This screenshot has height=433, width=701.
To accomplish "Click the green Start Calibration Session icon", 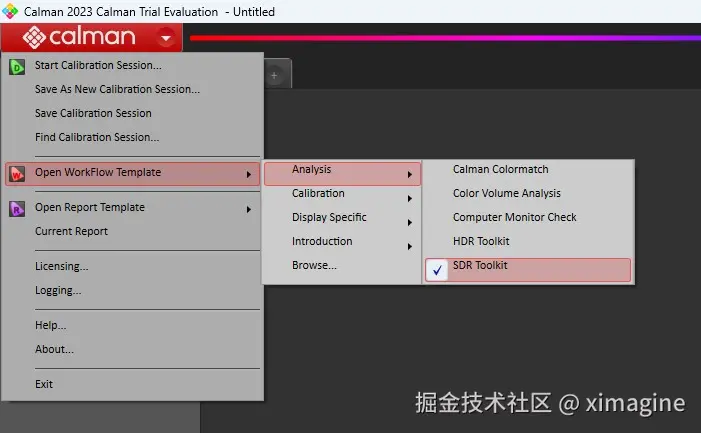I will tap(17, 67).
